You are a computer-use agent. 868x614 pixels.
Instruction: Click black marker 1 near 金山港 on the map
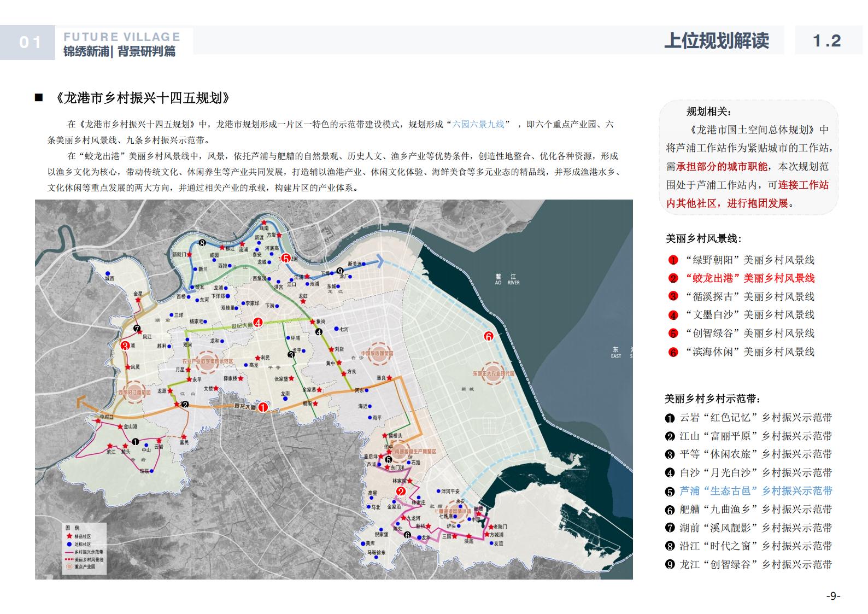(136, 441)
